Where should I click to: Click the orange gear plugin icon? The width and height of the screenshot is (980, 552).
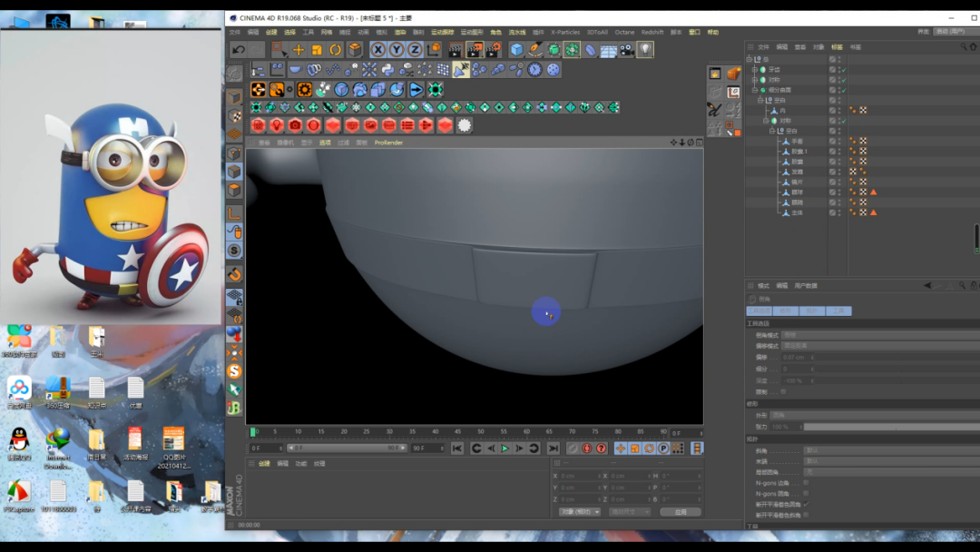click(x=304, y=89)
